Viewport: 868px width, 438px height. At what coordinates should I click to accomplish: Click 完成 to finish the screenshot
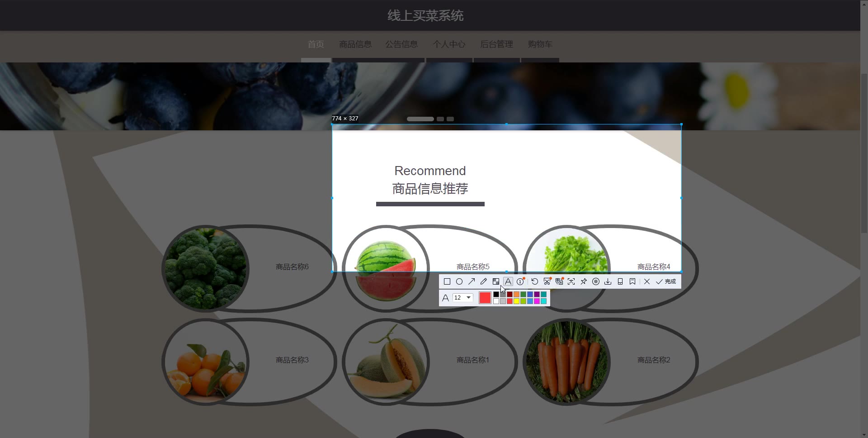tap(665, 281)
